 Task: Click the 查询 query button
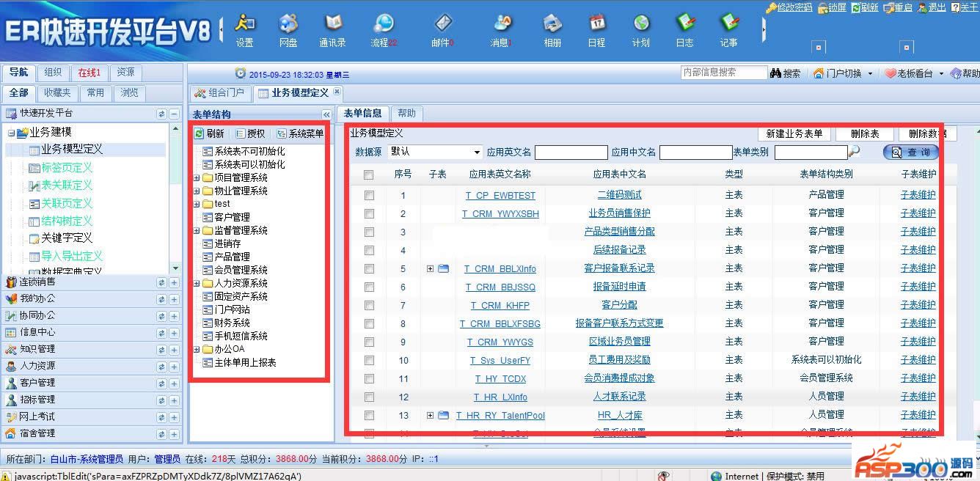tap(911, 153)
